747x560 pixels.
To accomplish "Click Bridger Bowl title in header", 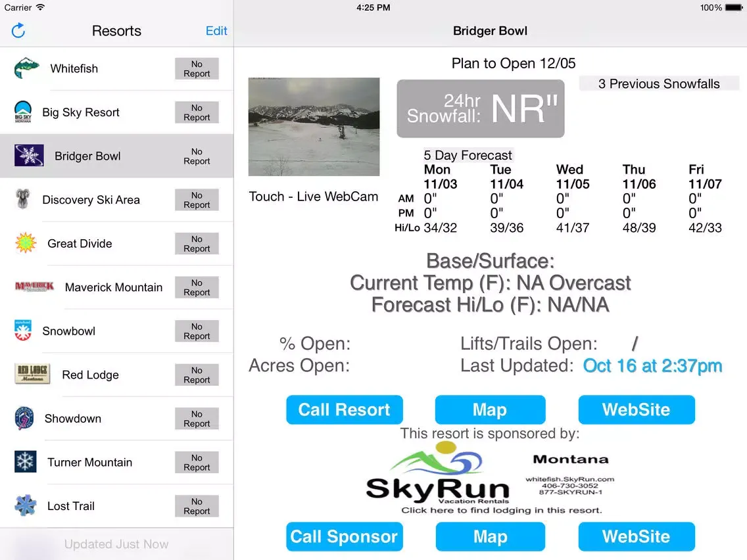I will (x=490, y=30).
